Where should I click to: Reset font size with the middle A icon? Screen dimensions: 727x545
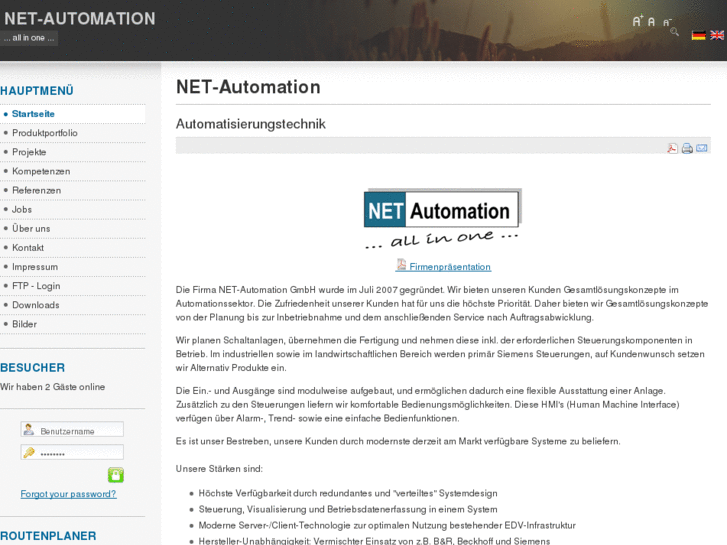tap(651, 22)
